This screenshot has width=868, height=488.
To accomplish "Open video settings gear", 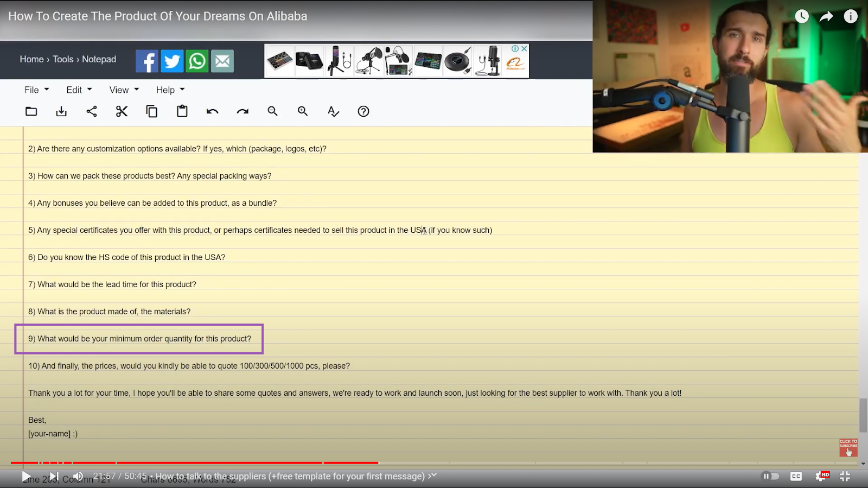I will point(821,476).
